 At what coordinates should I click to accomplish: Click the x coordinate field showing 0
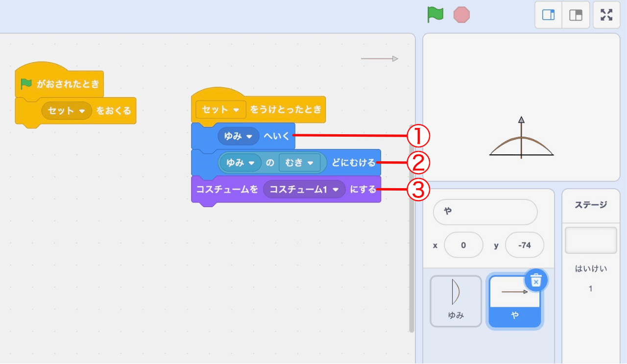point(463,245)
